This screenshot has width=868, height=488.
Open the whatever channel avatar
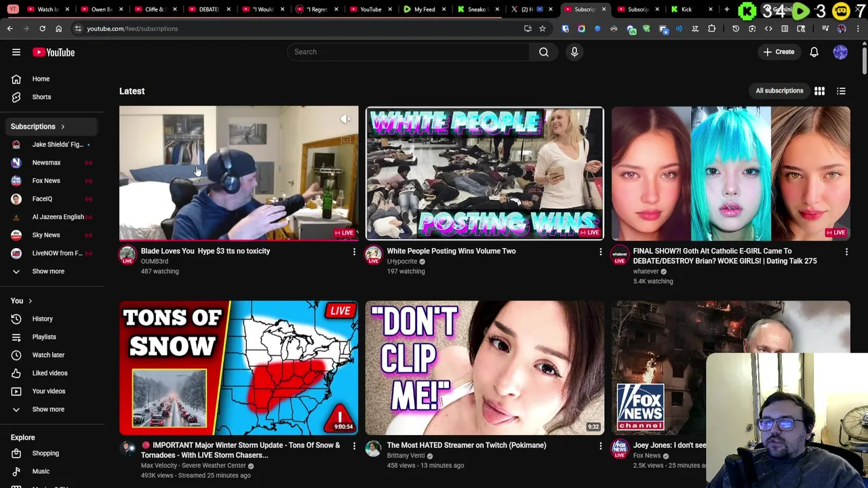click(x=620, y=256)
